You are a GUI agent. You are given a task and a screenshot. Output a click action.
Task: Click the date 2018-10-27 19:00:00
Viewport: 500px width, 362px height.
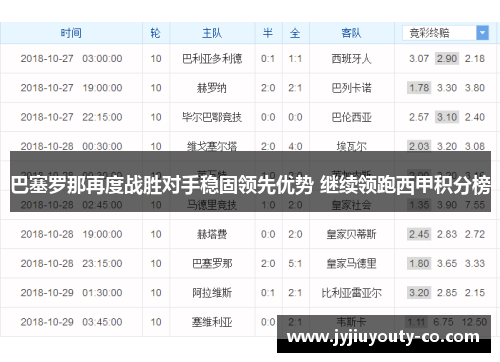point(71,88)
